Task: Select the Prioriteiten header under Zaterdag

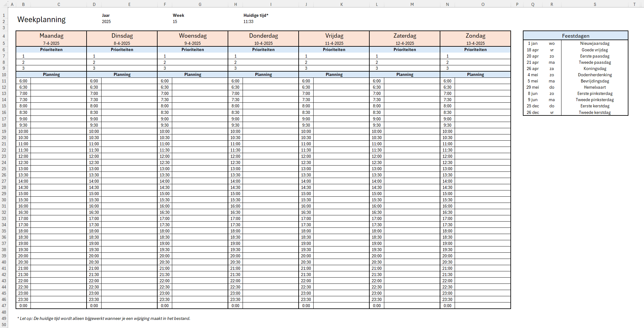Action: [405, 49]
